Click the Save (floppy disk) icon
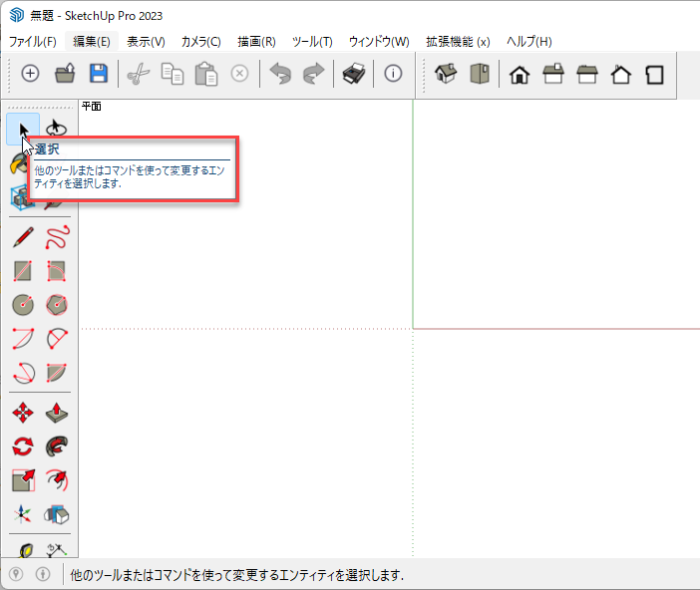Viewport: 700px width, 590px height. pos(98,74)
